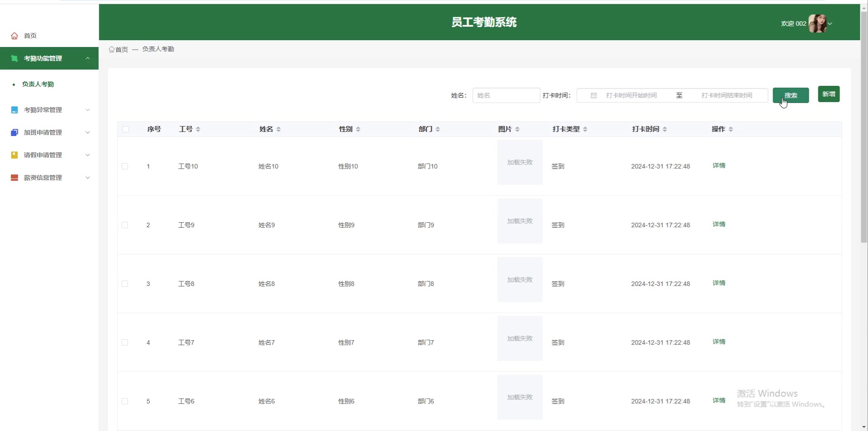The height and width of the screenshot is (431, 868).
Task: Check the checkbox for row 工号10
Action: pyautogui.click(x=125, y=166)
